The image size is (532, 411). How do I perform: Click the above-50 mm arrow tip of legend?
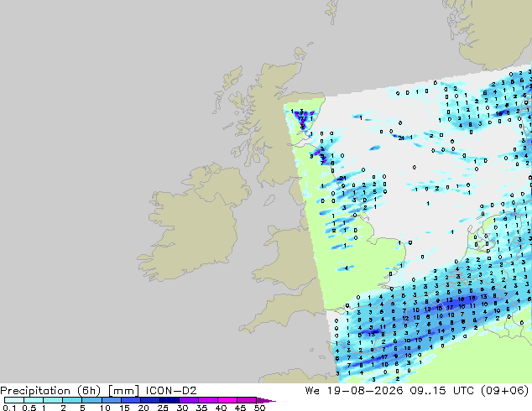pyautogui.click(x=266, y=400)
